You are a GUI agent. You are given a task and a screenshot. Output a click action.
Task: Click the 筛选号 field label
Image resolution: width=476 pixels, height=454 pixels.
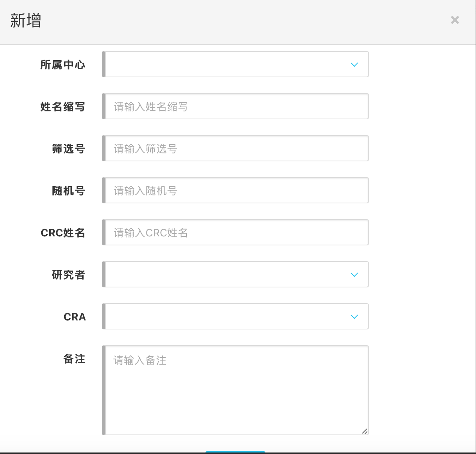pyautogui.click(x=68, y=149)
